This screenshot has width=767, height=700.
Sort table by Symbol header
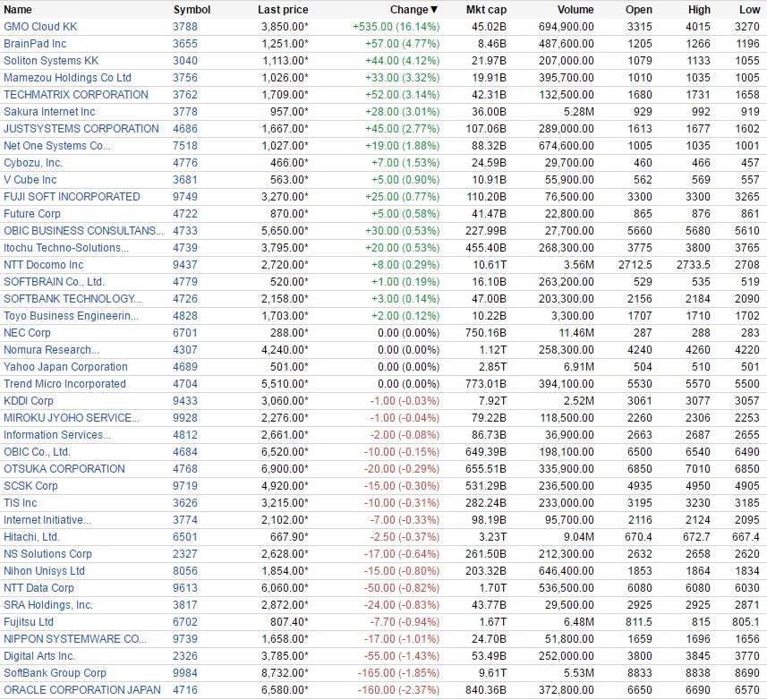click(x=192, y=10)
